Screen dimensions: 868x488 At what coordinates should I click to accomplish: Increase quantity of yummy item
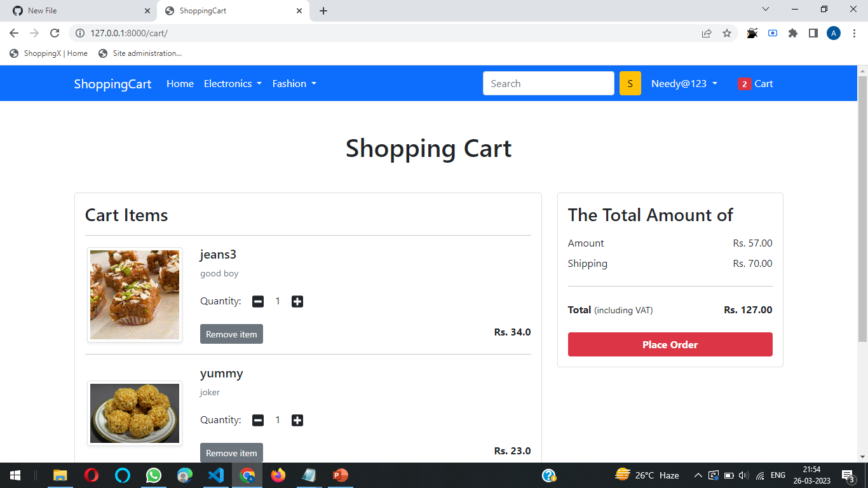[x=297, y=420]
